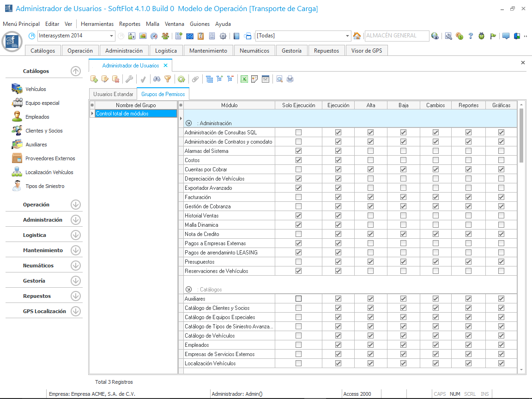Open the Interasystem 2014 dropdown
This screenshot has height=399, width=532.
pos(112,36)
